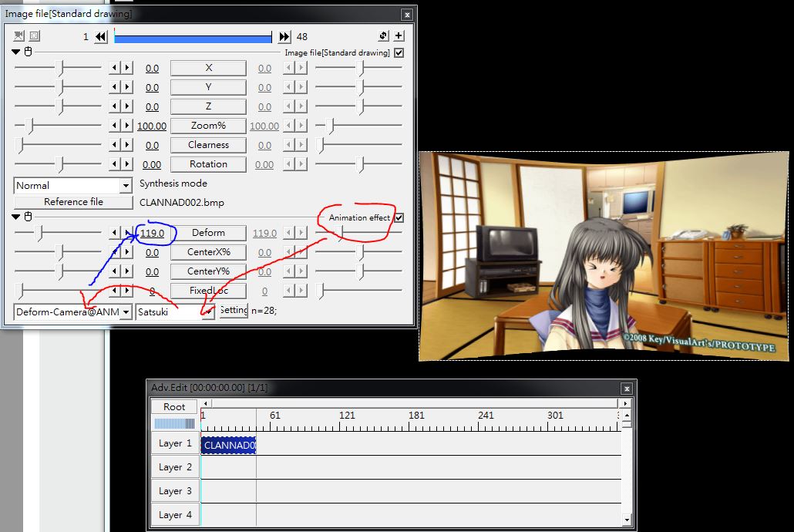Click the Z parameter button

coord(209,106)
